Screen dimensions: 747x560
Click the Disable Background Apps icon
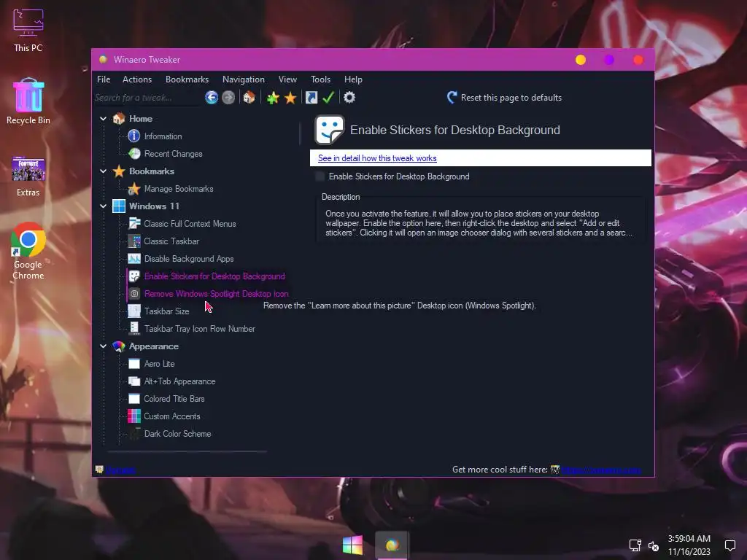click(134, 259)
